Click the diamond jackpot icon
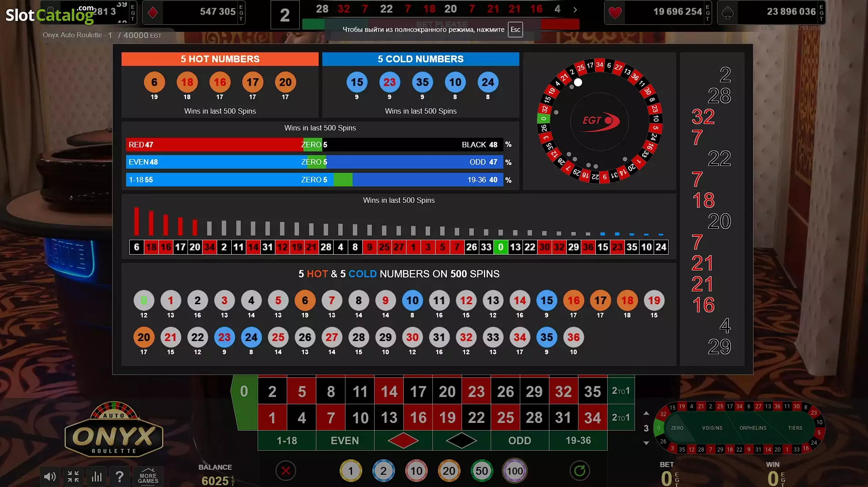Image resolution: width=868 pixels, height=487 pixels. coord(153,12)
